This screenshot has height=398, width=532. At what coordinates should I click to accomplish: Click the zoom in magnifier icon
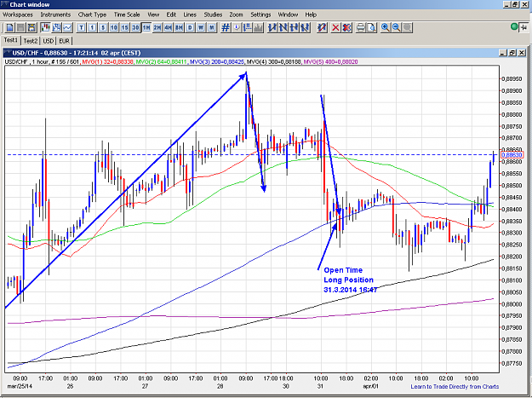[x=385, y=27]
